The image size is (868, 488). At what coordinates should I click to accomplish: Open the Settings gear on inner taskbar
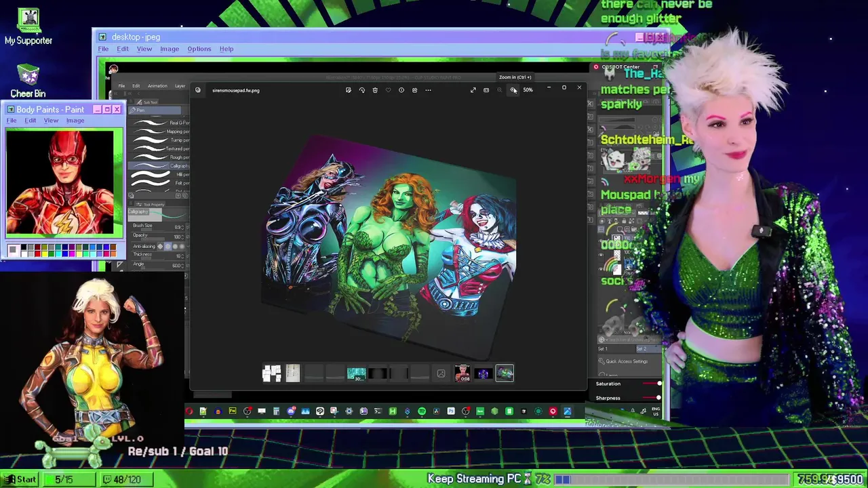click(349, 411)
